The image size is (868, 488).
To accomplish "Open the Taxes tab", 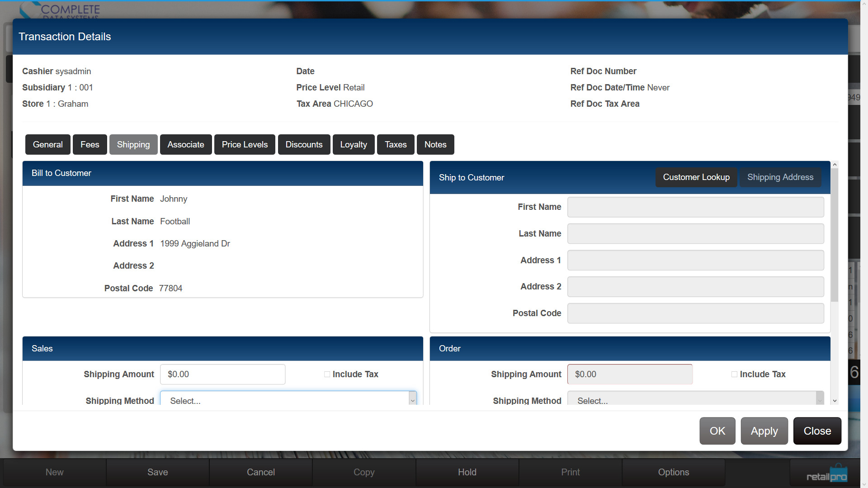I will click(396, 145).
